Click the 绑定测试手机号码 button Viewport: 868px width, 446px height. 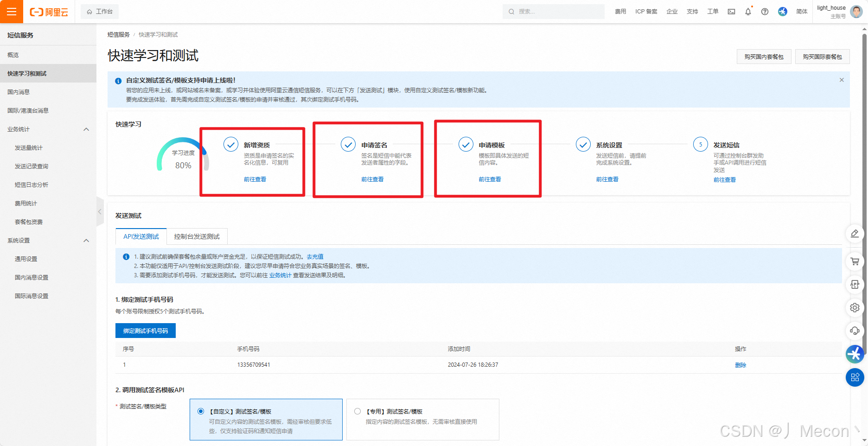coord(145,331)
